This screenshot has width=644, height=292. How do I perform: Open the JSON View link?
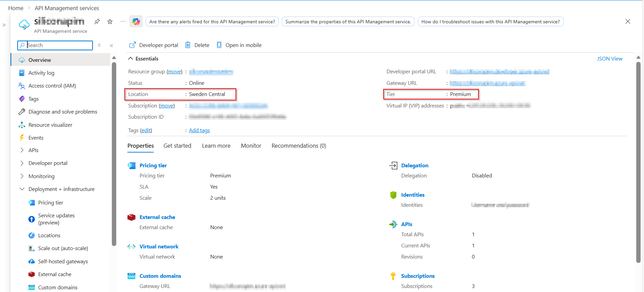pyautogui.click(x=610, y=58)
